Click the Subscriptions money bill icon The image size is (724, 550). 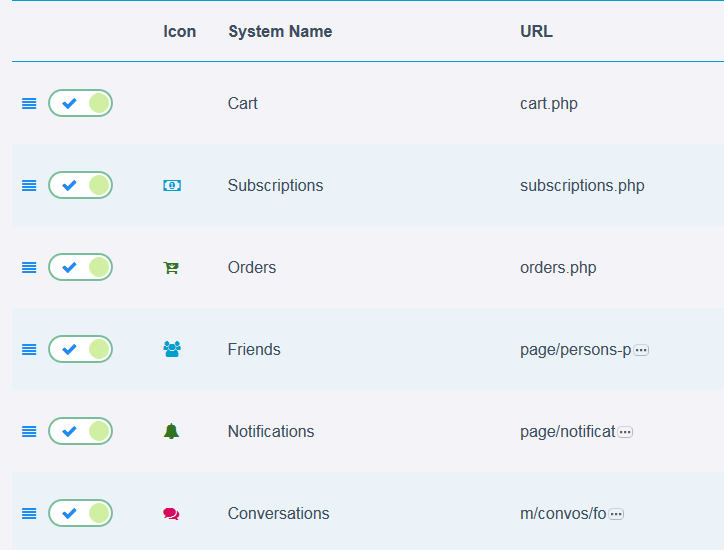[x=172, y=185]
